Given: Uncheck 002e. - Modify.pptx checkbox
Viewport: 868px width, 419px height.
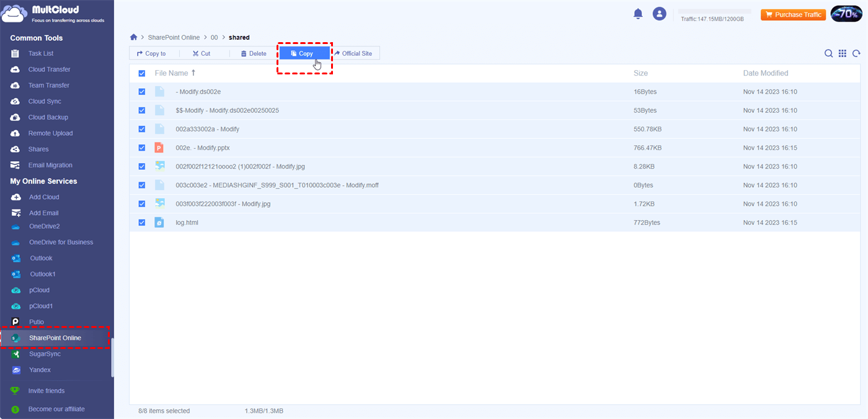Looking at the screenshot, I should pyautogui.click(x=142, y=148).
